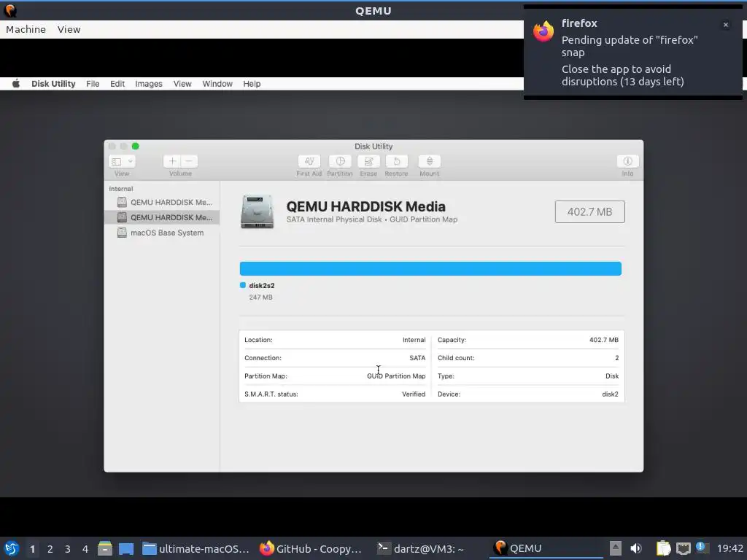The height and width of the screenshot is (560, 747).
Task: Click the green zoom button of Disk Utility
Action: pos(135,146)
